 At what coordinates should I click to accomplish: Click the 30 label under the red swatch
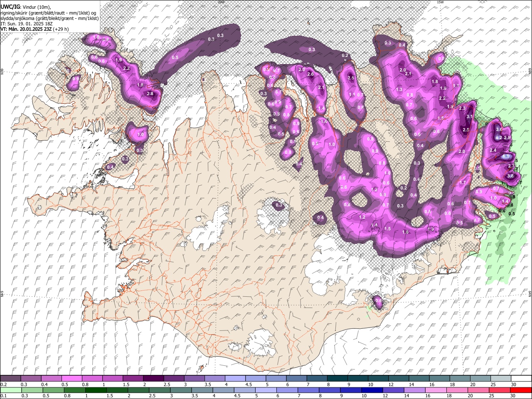point(513,396)
